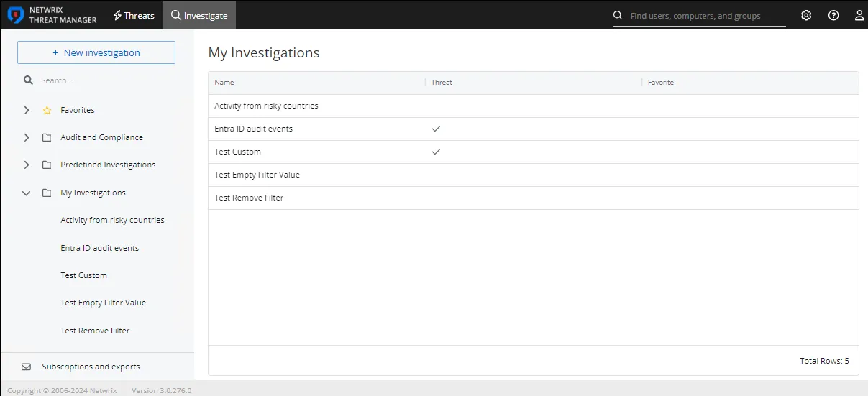868x396 pixels.
Task: Click the My Investigations folder icon
Action: (47, 193)
